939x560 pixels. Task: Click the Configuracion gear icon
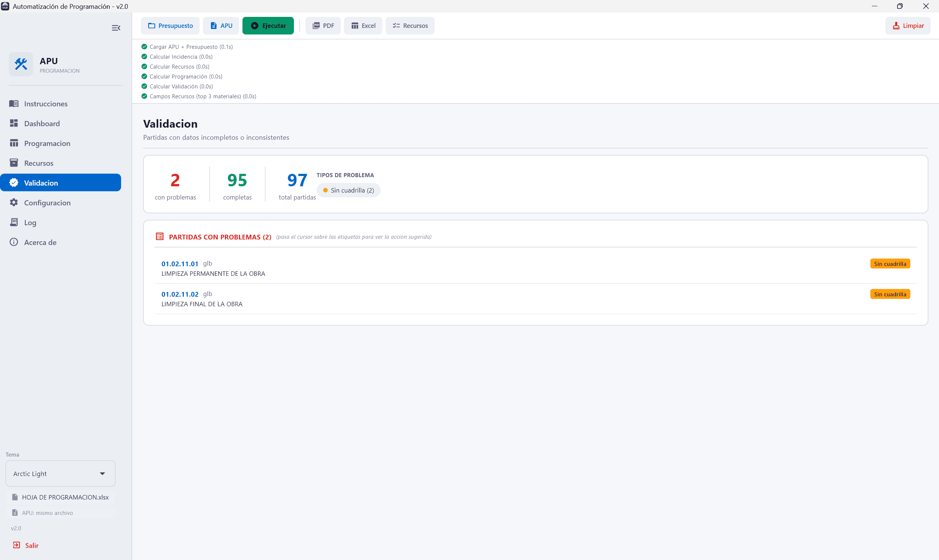(14, 203)
